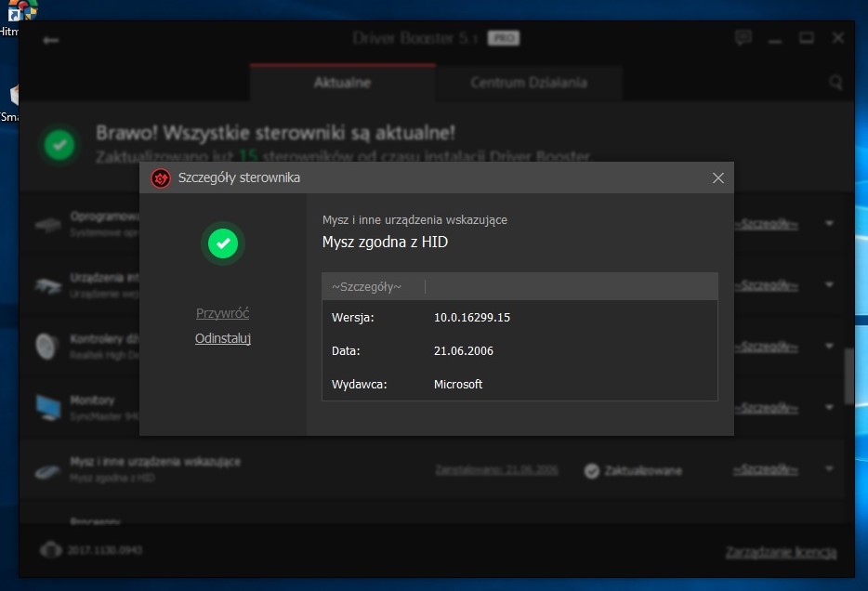Click the PRO badge next to title

click(503, 38)
